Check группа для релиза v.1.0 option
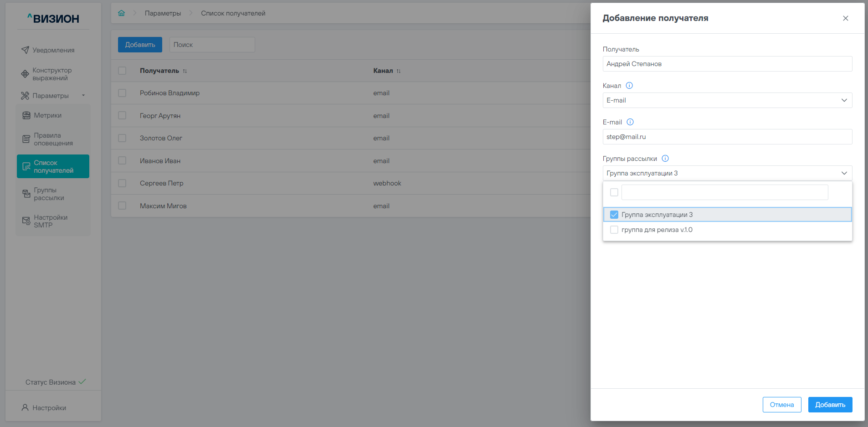Screen dimensions: 868x427 coord(614,230)
